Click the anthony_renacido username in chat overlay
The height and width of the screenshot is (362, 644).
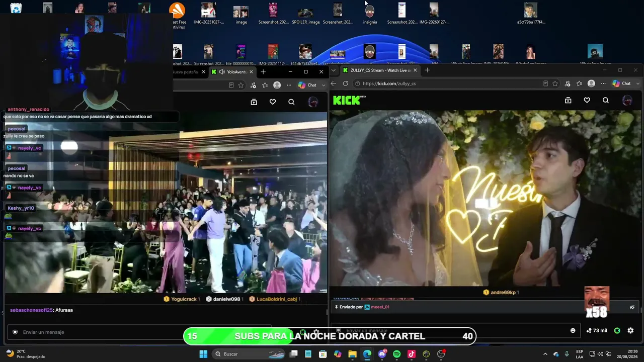tap(28, 109)
